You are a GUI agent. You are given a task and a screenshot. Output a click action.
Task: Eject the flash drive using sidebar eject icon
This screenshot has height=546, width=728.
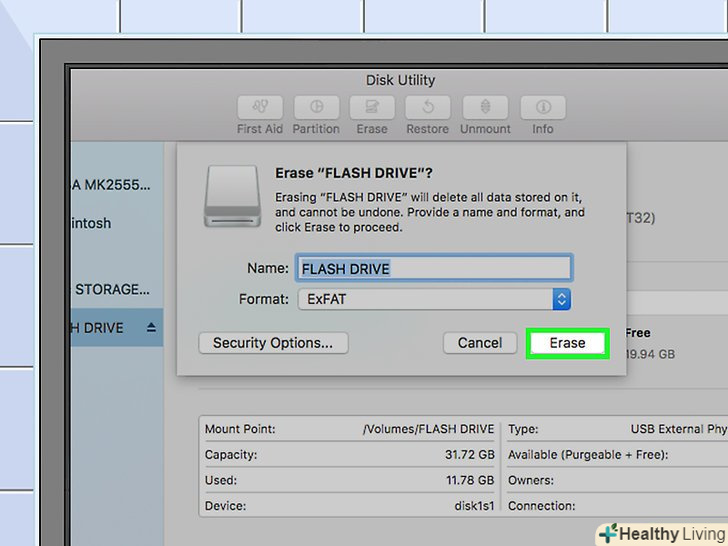(152, 327)
